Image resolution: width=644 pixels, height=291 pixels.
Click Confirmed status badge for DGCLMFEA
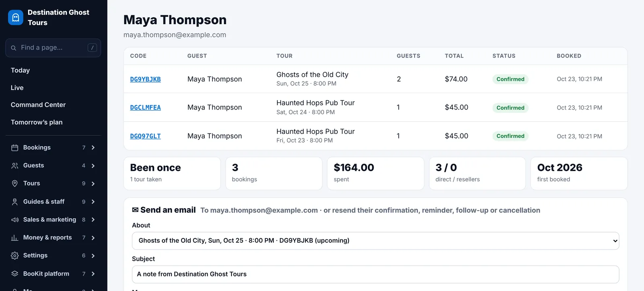(510, 108)
